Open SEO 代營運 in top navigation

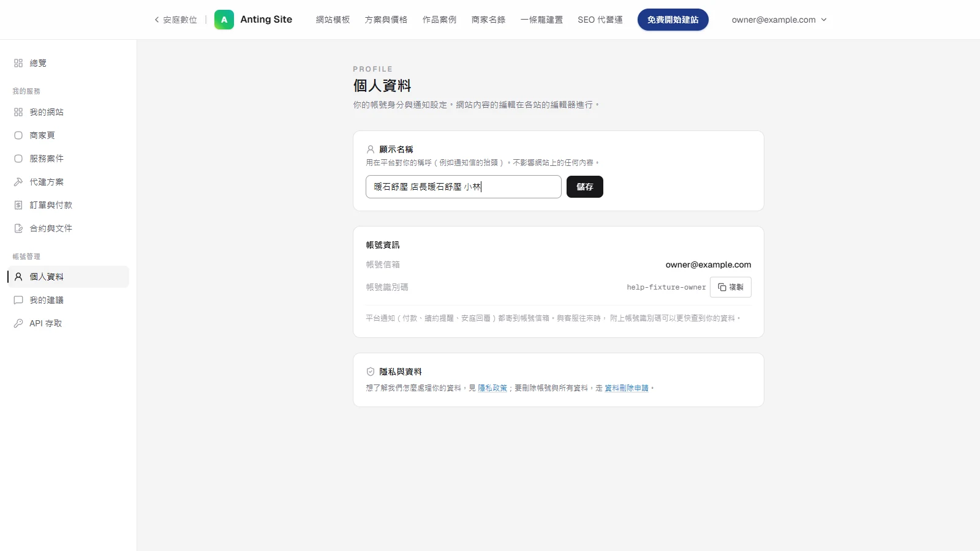point(600,20)
